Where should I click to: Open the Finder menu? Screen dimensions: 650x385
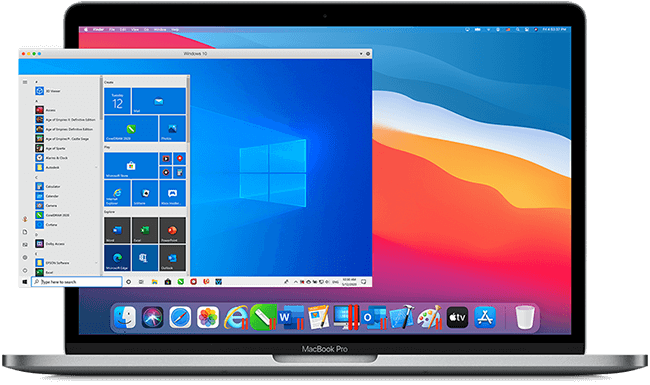(99, 30)
